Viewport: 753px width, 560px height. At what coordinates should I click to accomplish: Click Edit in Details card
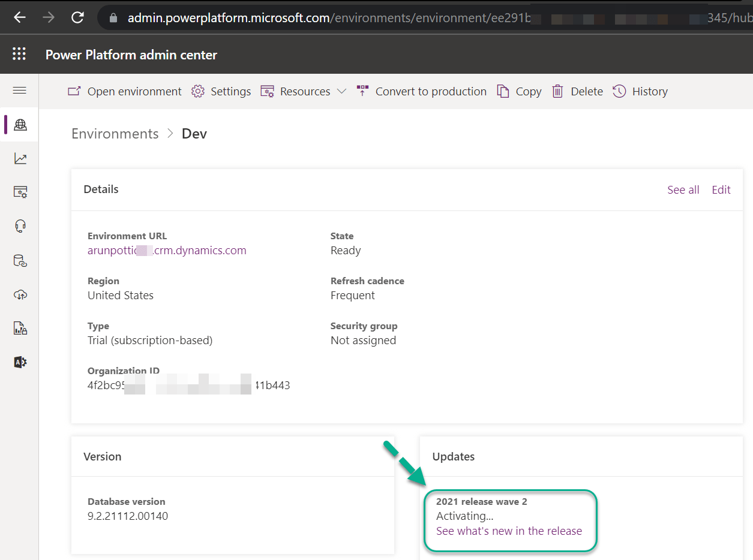pos(721,189)
